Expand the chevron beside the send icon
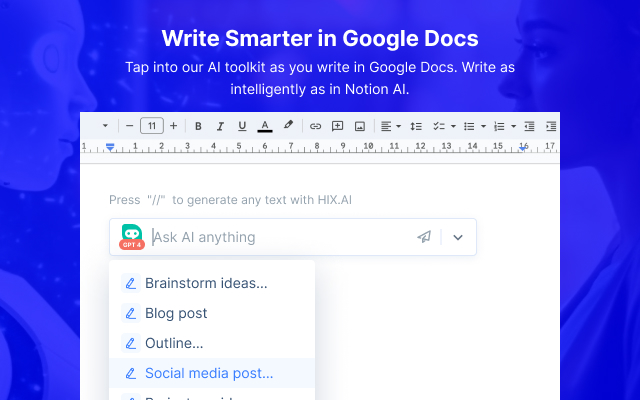 (458, 237)
